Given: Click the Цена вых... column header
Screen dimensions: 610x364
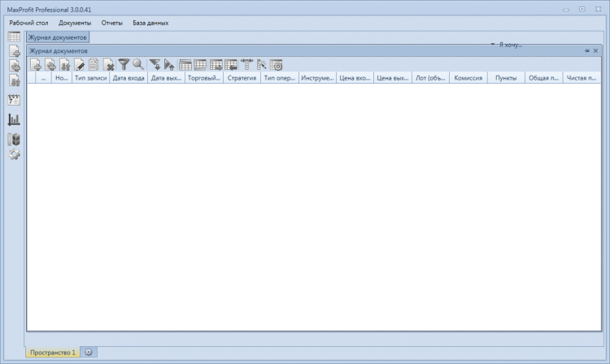Looking at the screenshot, I should (393, 78).
